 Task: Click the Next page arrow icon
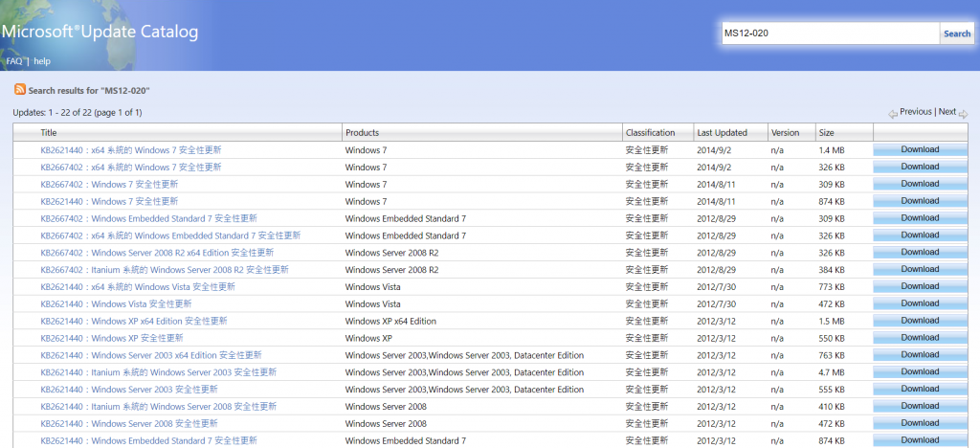963,114
